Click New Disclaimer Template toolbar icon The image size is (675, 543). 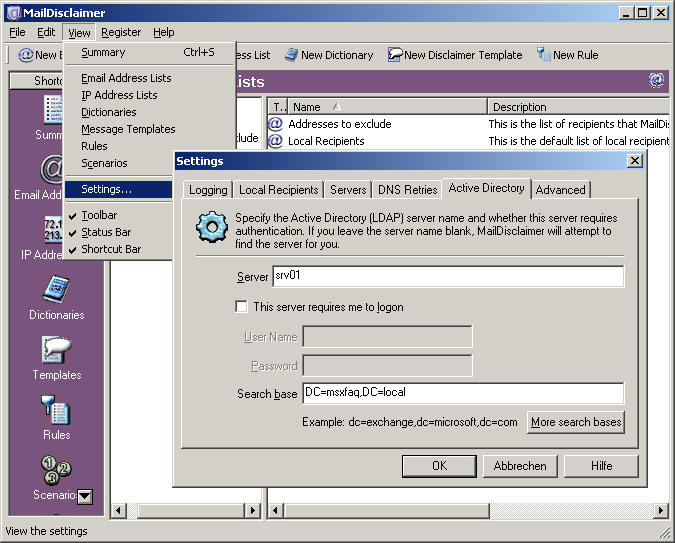tap(395, 55)
